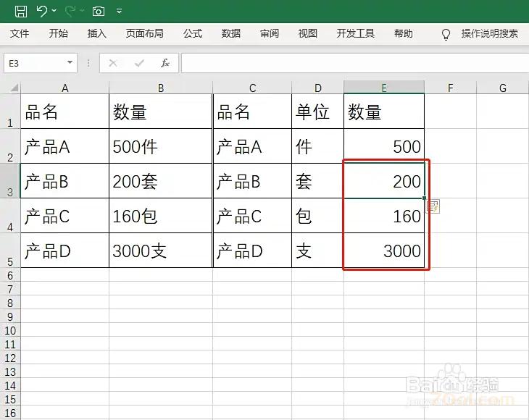Select row 1 header
529x420 pixels.
10,112
